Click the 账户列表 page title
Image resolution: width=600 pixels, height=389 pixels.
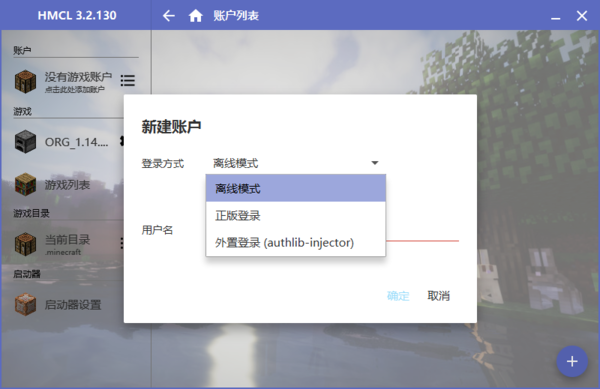coord(236,16)
